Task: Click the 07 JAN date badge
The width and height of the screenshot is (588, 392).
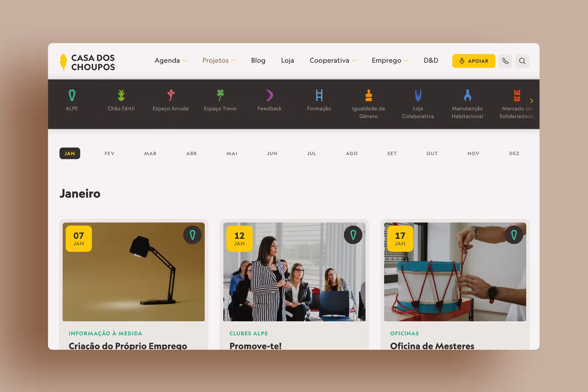Action: tap(79, 239)
